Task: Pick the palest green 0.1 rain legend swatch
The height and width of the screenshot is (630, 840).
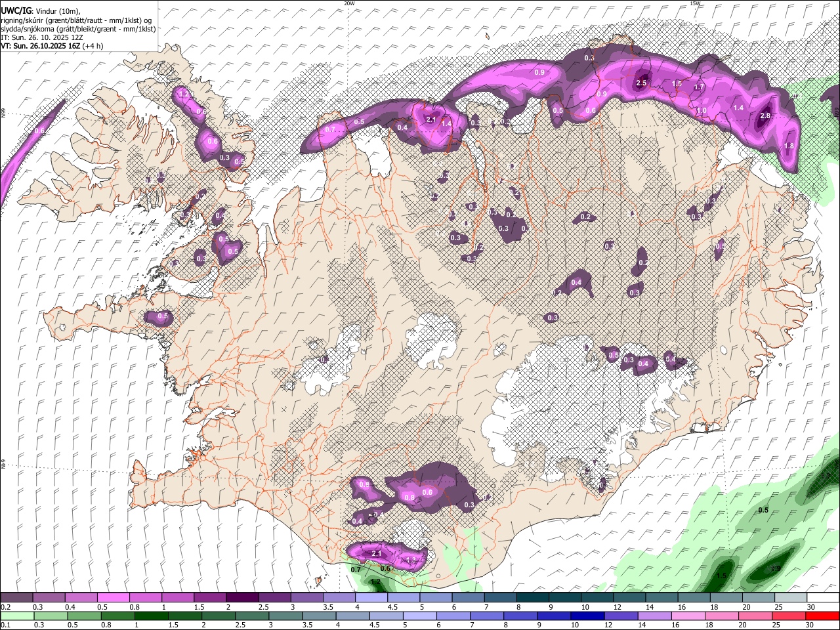Action: (16, 616)
